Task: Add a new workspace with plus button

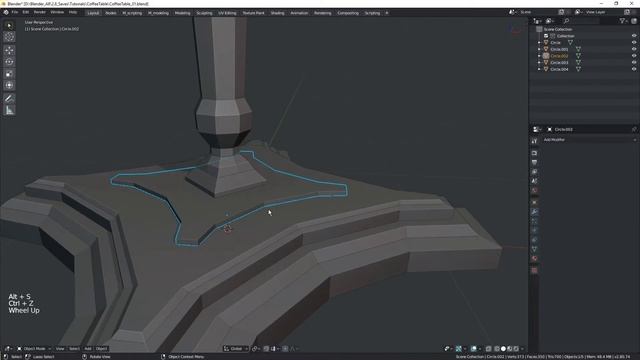Action: [387, 13]
